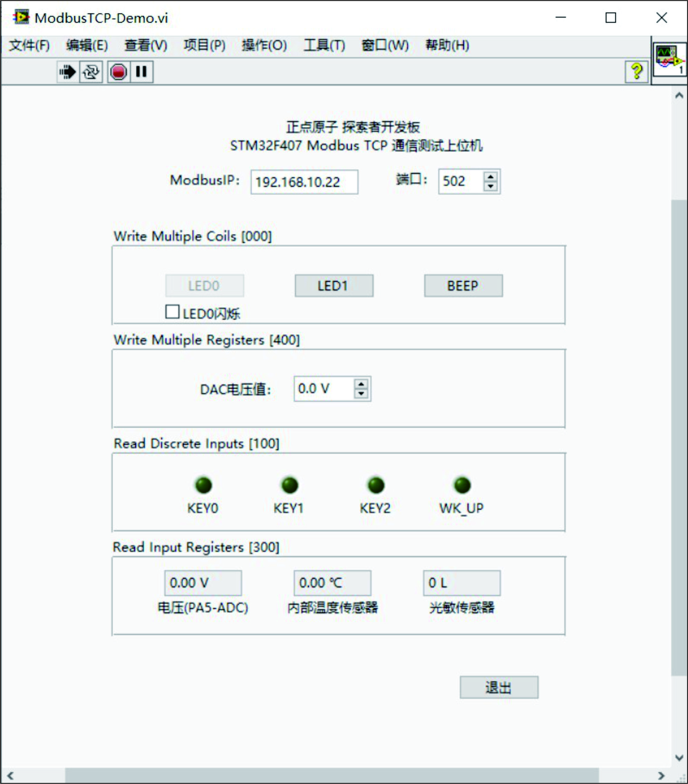Screen dimensions: 688x784
Task: Click the Pause toolbar icon
Action: [141, 72]
